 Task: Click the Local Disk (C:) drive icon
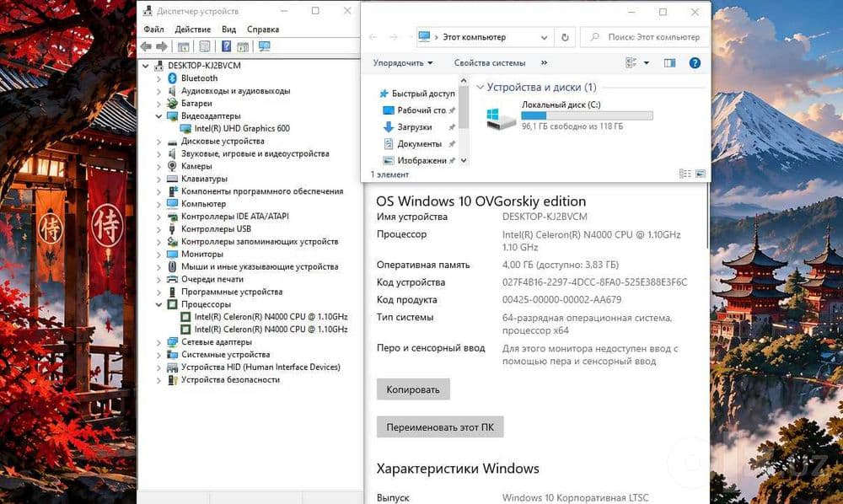tap(501, 118)
